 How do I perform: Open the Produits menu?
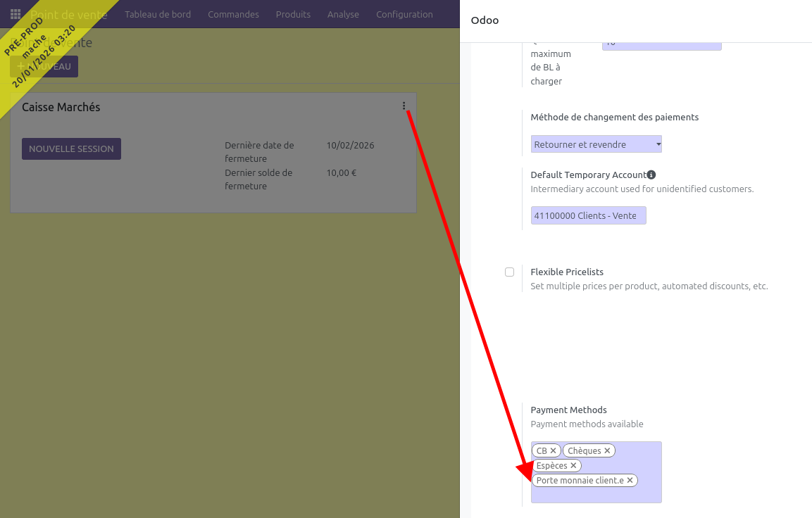coord(293,14)
